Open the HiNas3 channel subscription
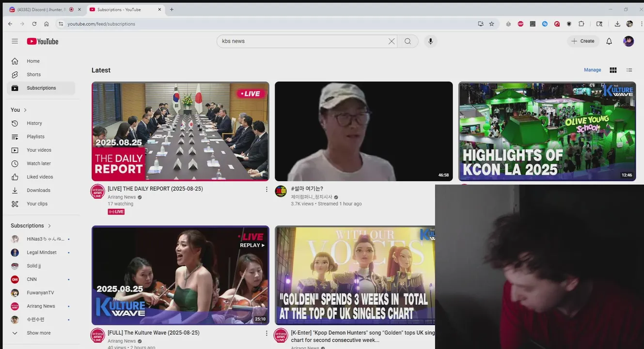The height and width of the screenshot is (349, 644). [x=41, y=239]
